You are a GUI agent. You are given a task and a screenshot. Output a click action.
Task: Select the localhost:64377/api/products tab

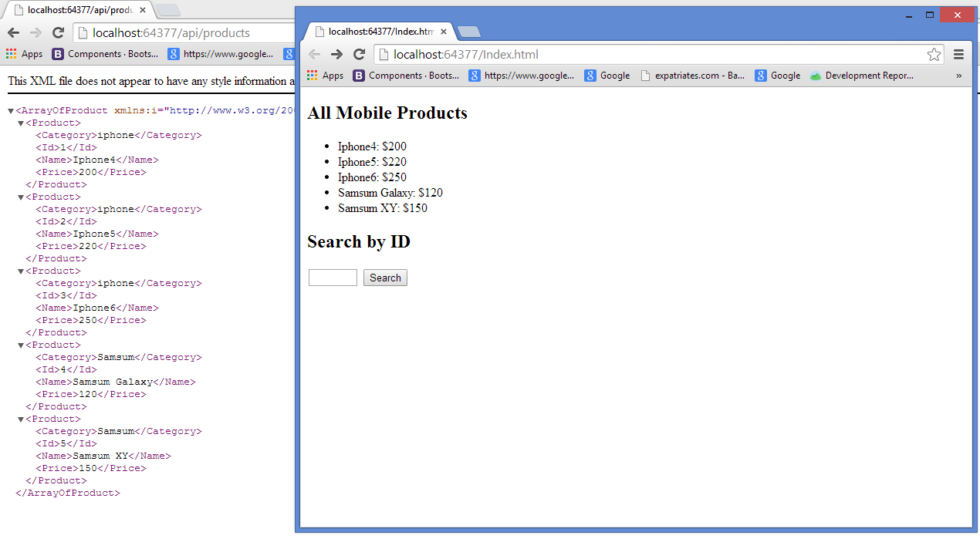76,10
